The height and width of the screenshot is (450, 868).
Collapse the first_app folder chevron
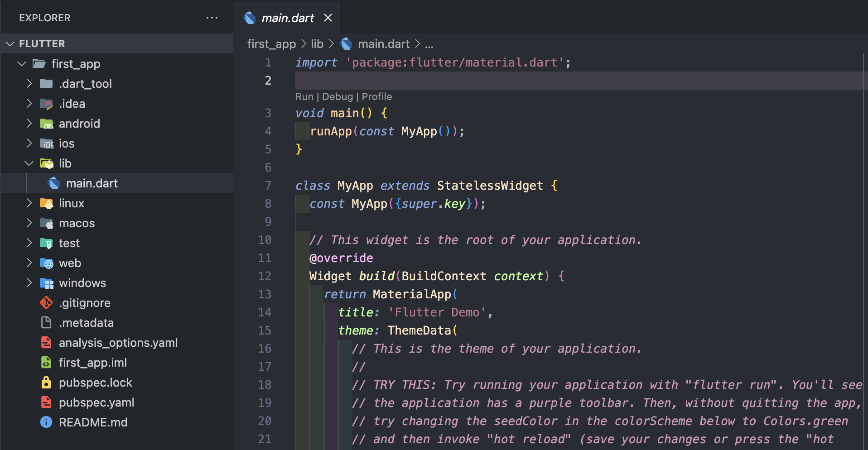click(22, 64)
